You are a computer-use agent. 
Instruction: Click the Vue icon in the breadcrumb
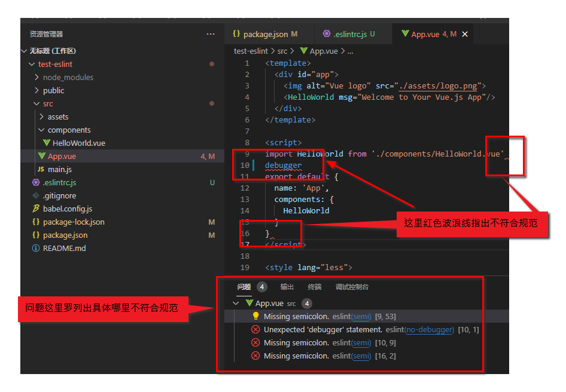point(303,51)
